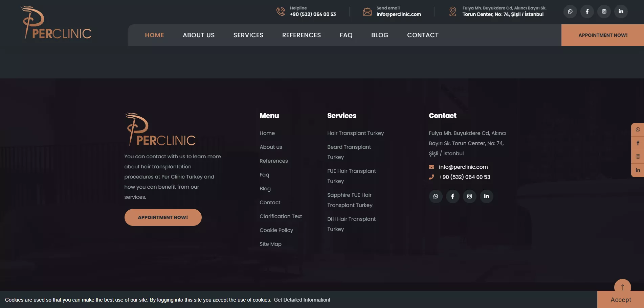Click the Facebook icon under footer Contact
The height and width of the screenshot is (308, 644).
click(452, 196)
